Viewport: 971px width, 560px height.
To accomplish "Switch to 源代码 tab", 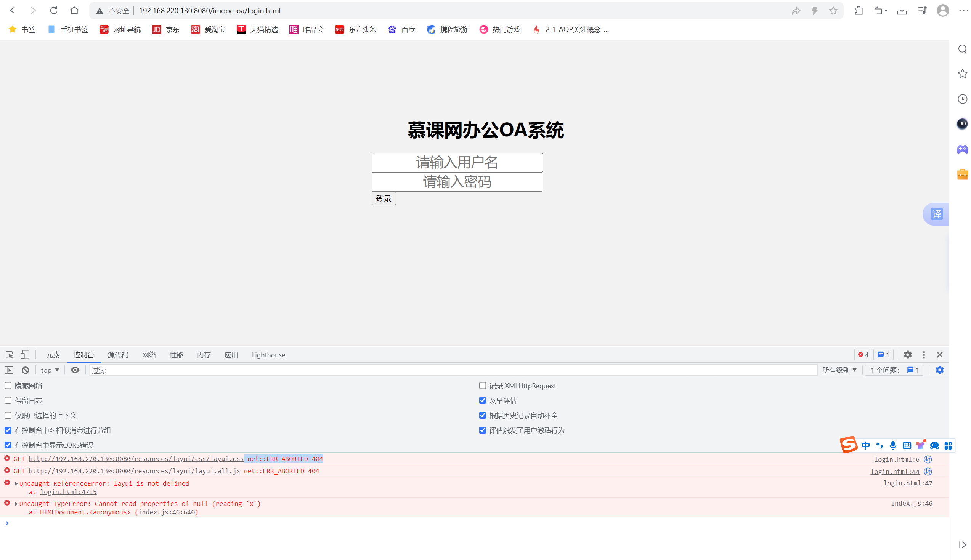I will [118, 355].
